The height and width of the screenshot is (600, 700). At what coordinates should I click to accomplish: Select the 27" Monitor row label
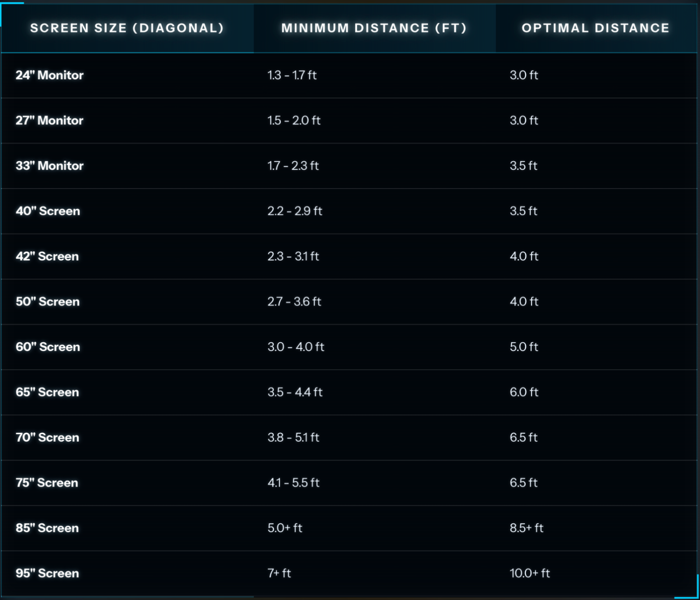49,120
